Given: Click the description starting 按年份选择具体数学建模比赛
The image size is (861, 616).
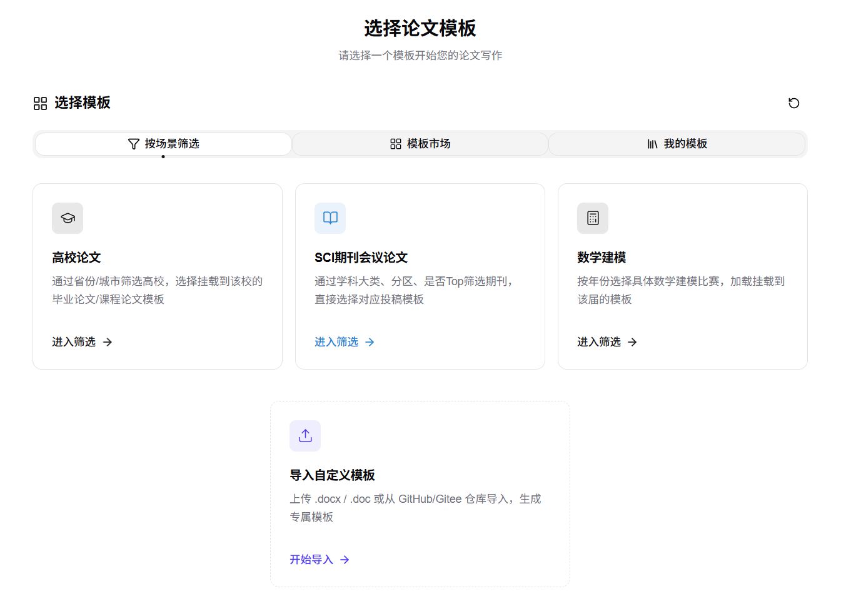Looking at the screenshot, I should point(681,290).
